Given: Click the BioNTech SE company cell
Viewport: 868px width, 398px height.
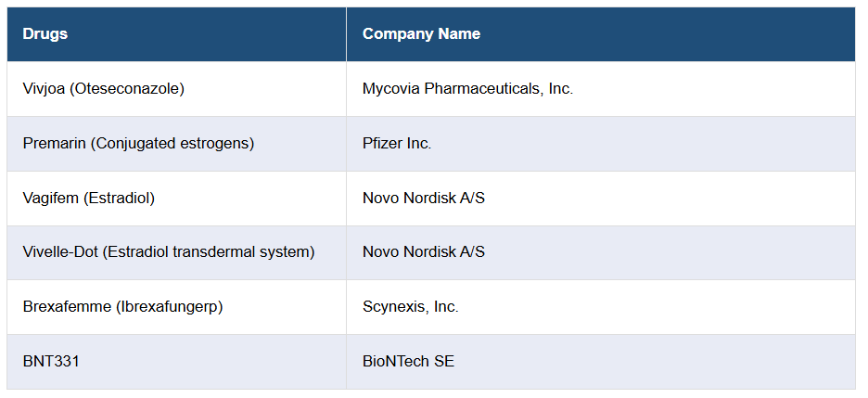Looking at the screenshot, I should [408, 362].
